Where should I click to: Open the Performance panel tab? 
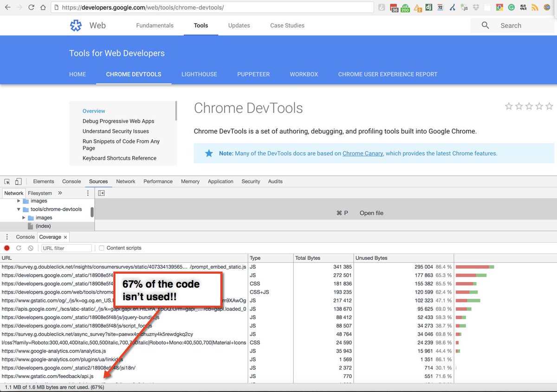(158, 181)
